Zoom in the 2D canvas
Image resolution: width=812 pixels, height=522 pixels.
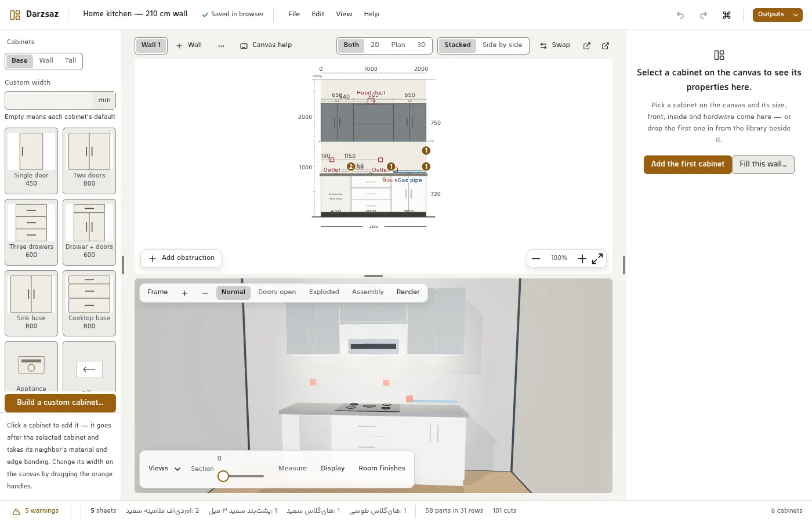pos(582,259)
